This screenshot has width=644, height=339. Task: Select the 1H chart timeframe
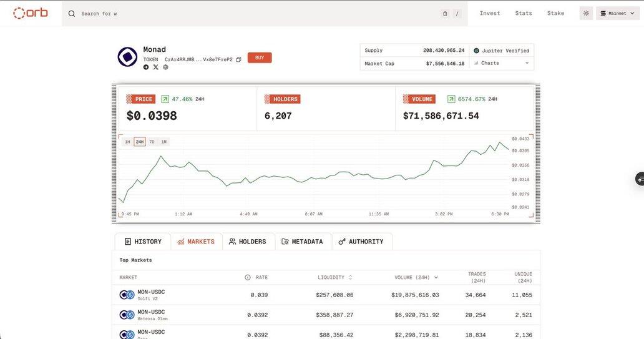127,142
